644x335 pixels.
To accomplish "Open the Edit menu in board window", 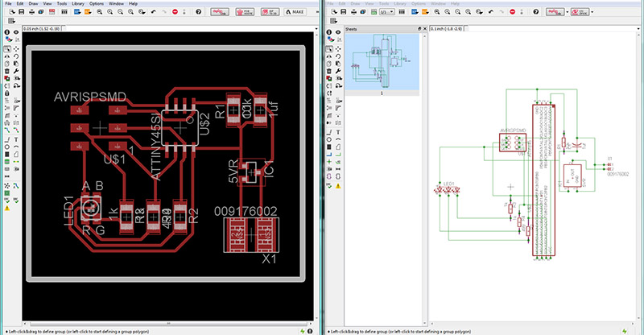I will point(20,3).
